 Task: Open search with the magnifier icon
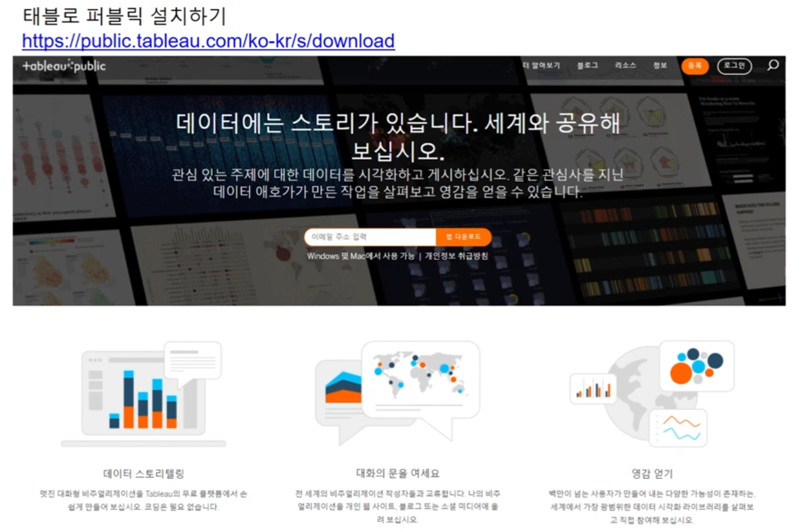tap(773, 65)
